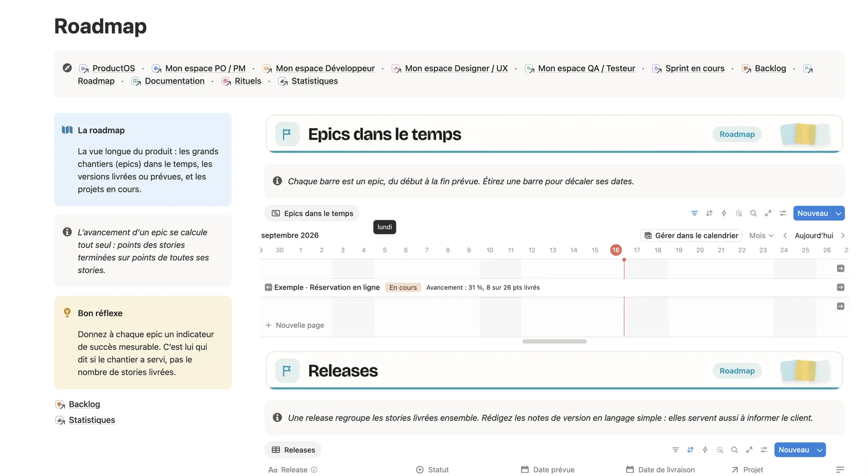Click the Statut column header
Screen dimensions: 868x476
coord(432,470)
